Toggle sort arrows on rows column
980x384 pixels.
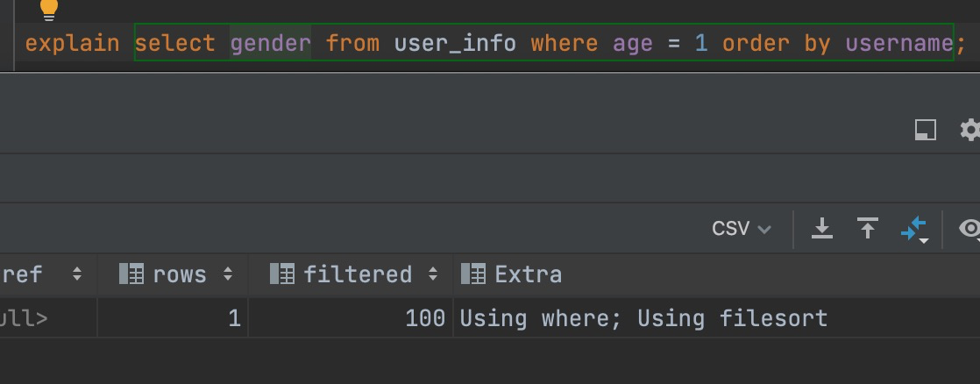(228, 274)
